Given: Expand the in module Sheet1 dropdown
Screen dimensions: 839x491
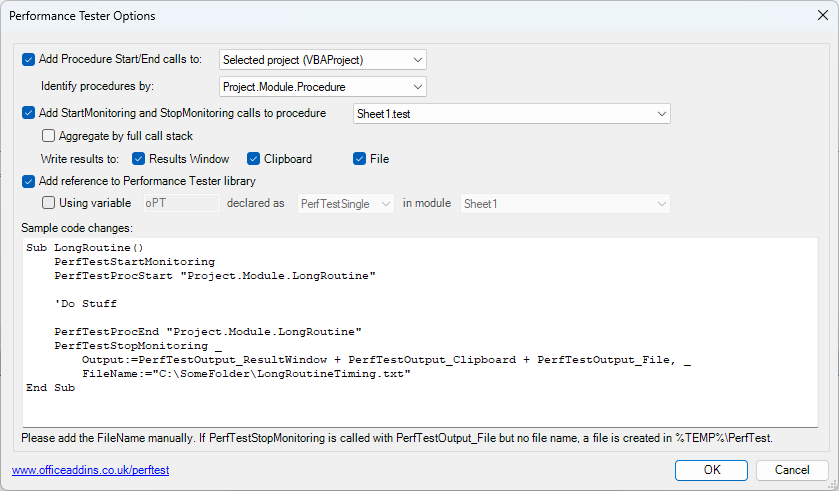Looking at the screenshot, I should point(564,204).
